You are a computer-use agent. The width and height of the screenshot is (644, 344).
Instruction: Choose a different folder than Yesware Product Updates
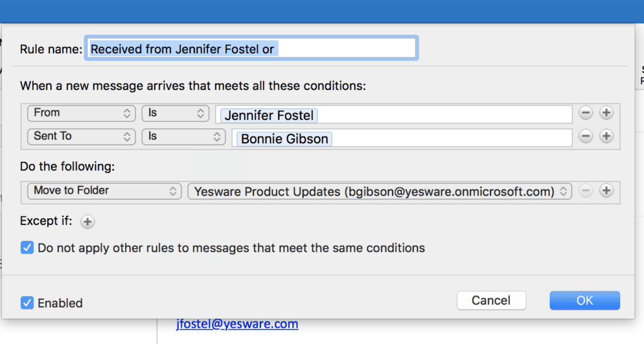tap(379, 191)
